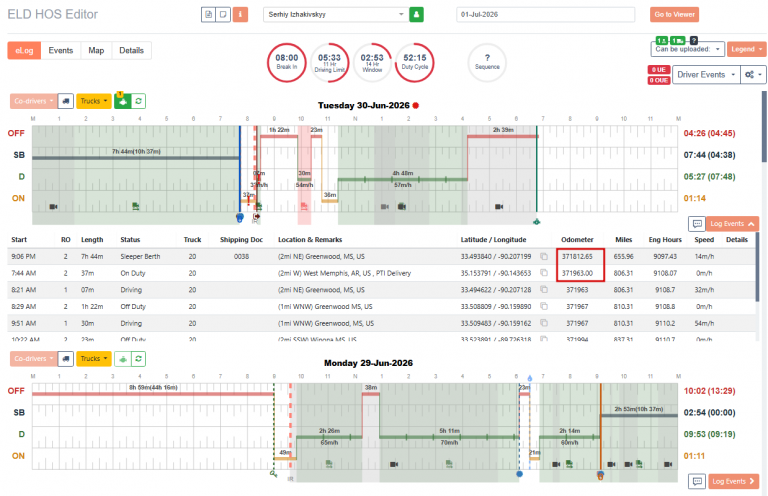The image size is (768, 496).
Task: Open comment icon beside Monday's Log Events
Action: tap(696, 481)
